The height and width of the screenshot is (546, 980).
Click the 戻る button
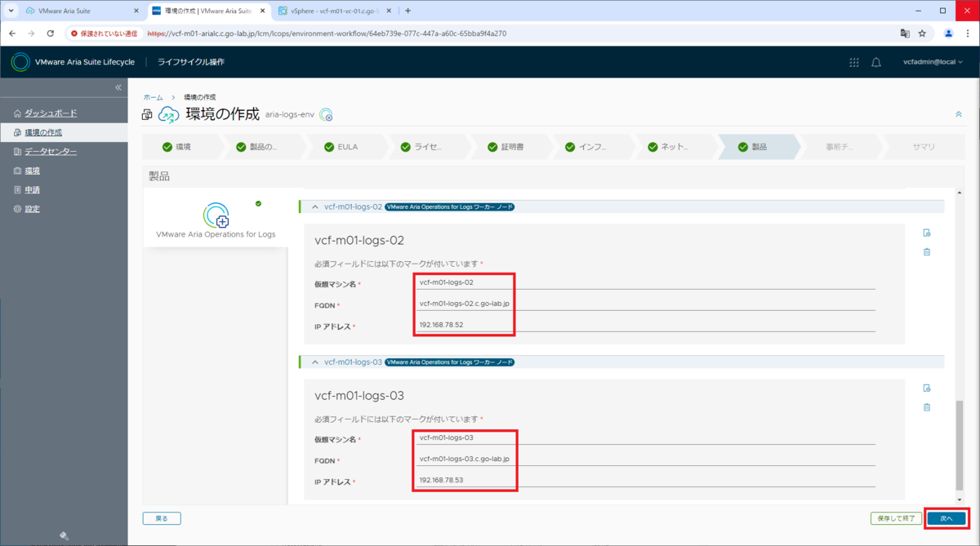(x=162, y=518)
